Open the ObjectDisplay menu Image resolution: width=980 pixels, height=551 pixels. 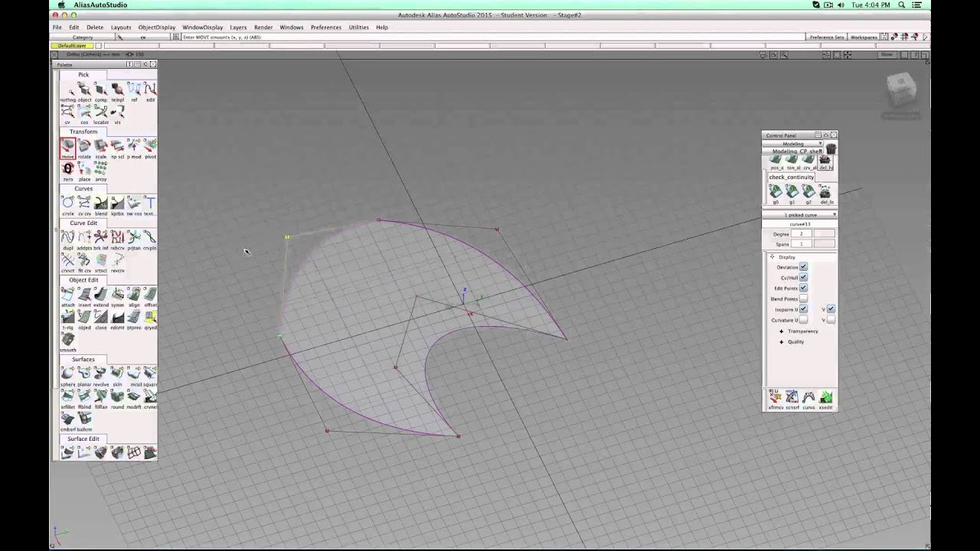click(157, 28)
